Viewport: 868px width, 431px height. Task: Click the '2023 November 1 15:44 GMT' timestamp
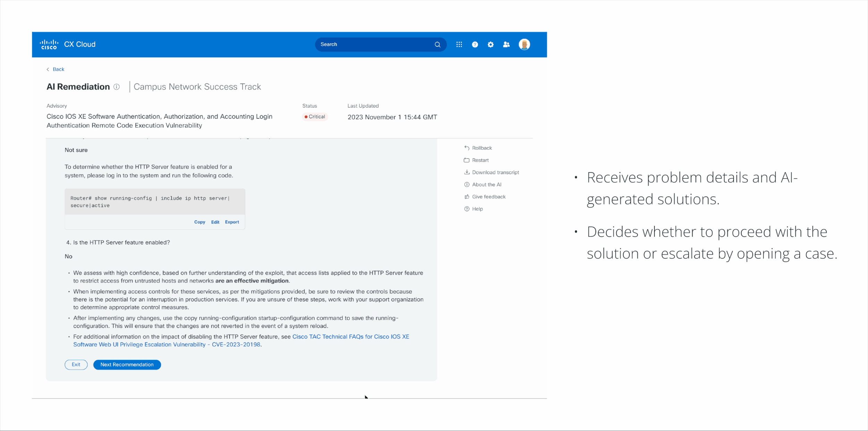click(392, 117)
